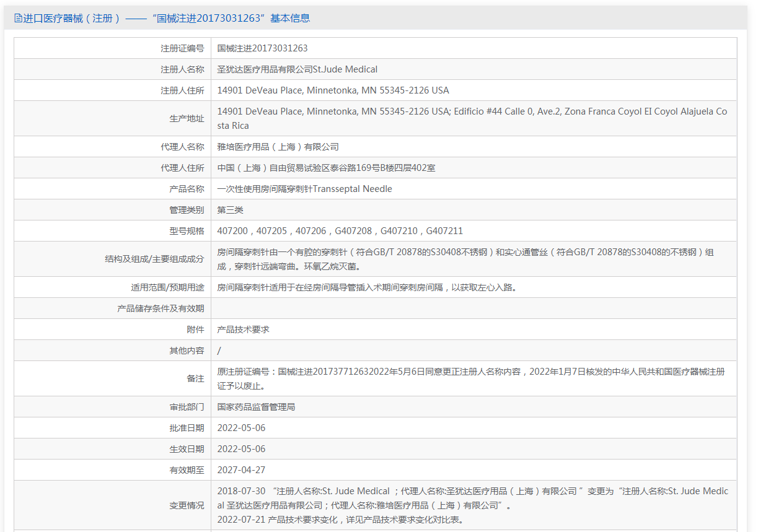Click the 生产地址 label
Screen dimensions: 758x532
(x=187, y=118)
